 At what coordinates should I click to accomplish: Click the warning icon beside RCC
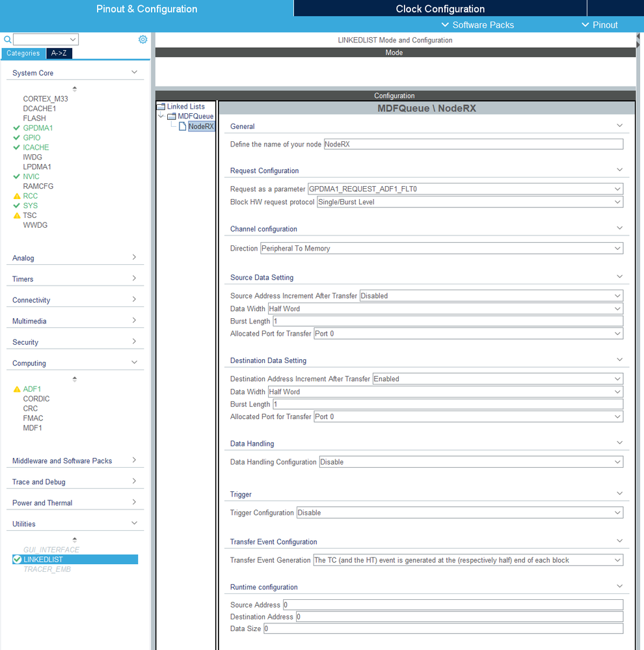pos(17,196)
